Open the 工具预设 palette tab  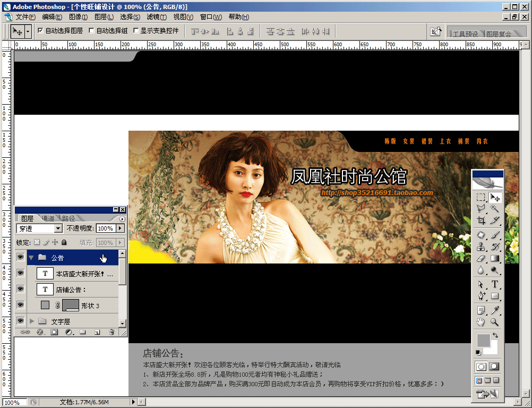tap(465, 34)
